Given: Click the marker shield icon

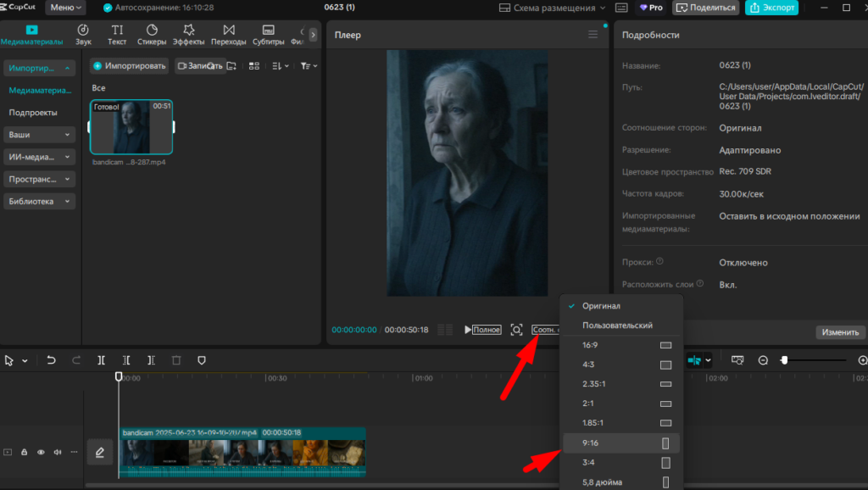Looking at the screenshot, I should [202, 360].
